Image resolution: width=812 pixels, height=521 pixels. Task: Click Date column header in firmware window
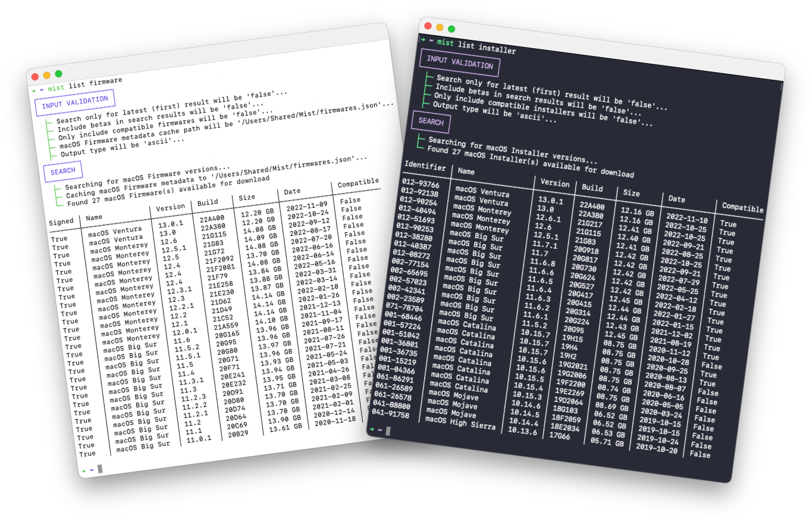291,192
